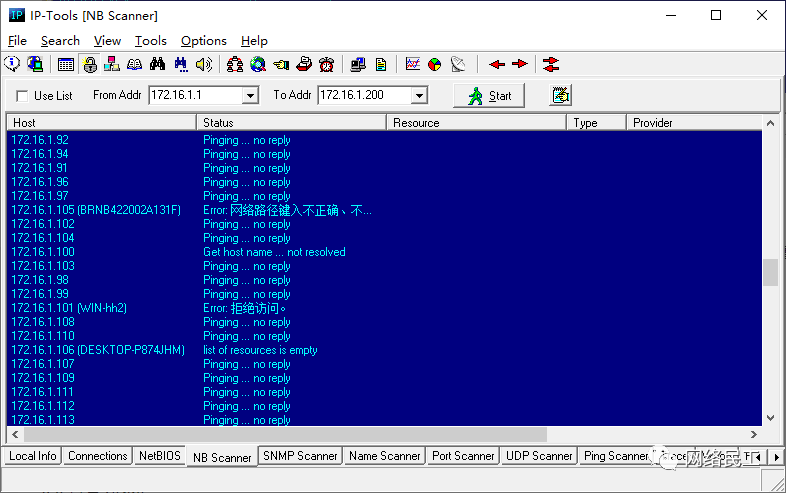786x493 pixels.
Task: Expand the To Addr dropdown arrow
Action: click(x=419, y=95)
